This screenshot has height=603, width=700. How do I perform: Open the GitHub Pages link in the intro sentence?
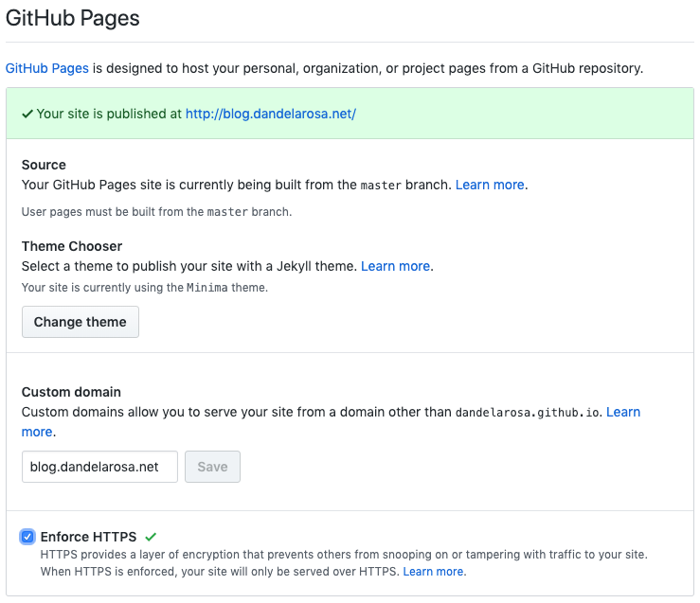point(46,68)
